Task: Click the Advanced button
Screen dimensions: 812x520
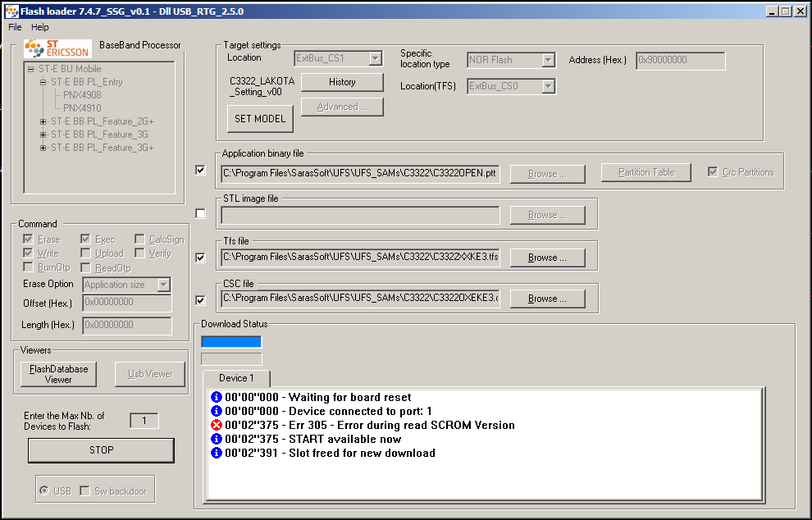Action: click(x=342, y=107)
